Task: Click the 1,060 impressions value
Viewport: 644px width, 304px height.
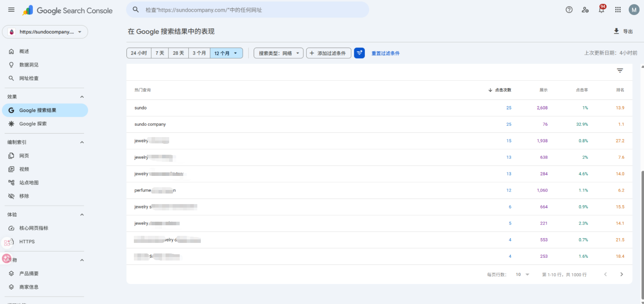Action: coord(542,190)
